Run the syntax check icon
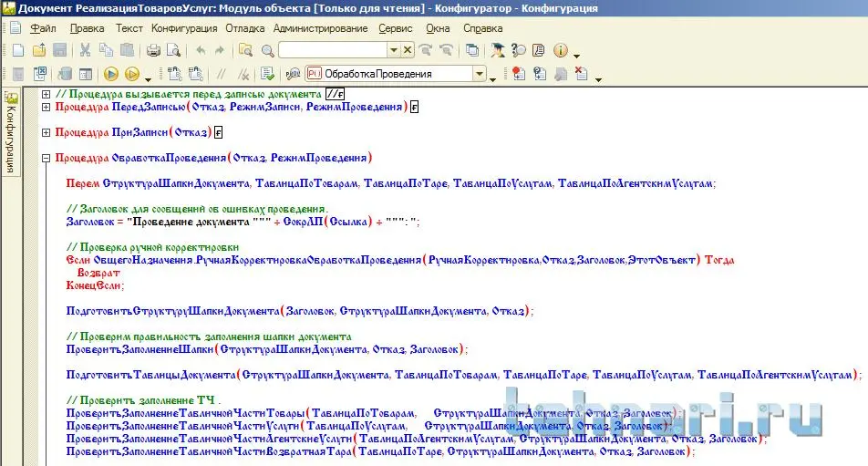 click(x=268, y=74)
